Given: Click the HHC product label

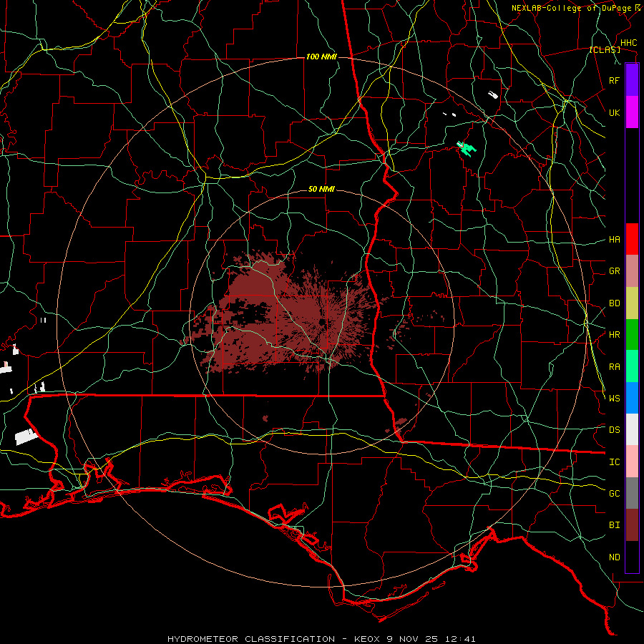Looking at the screenshot, I should coord(629,43).
